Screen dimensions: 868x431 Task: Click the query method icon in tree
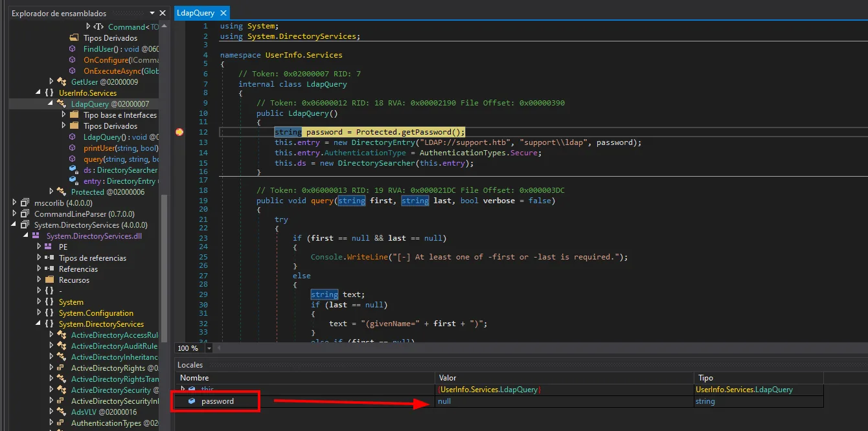coord(73,159)
